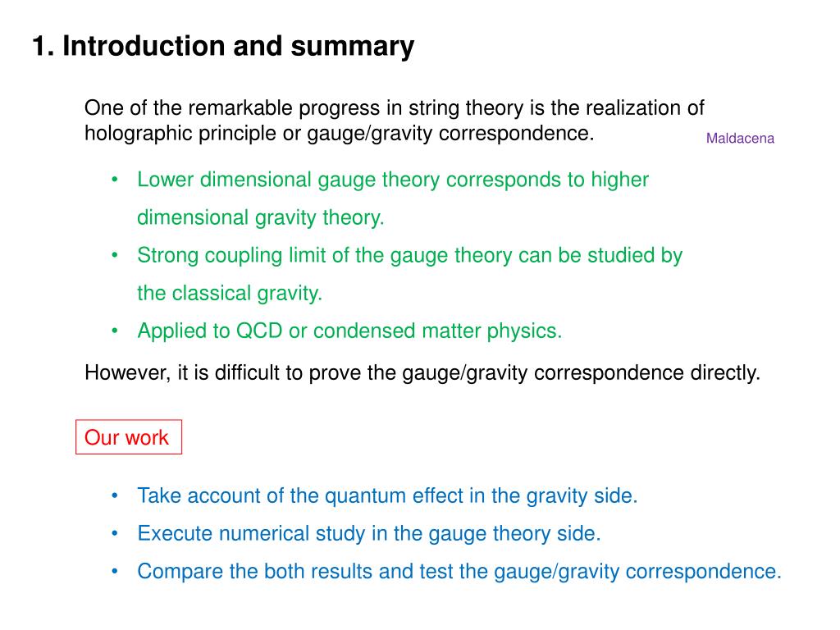Click 'Applied to QCD or condensed matter physics.'
This screenshot has width=840, height=630.
(349, 331)
